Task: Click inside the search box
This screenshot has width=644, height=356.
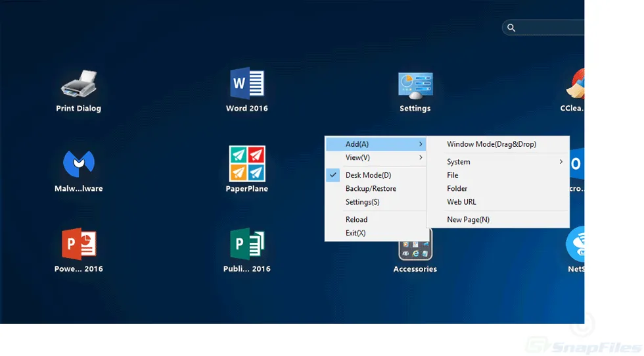Action: pos(543,28)
